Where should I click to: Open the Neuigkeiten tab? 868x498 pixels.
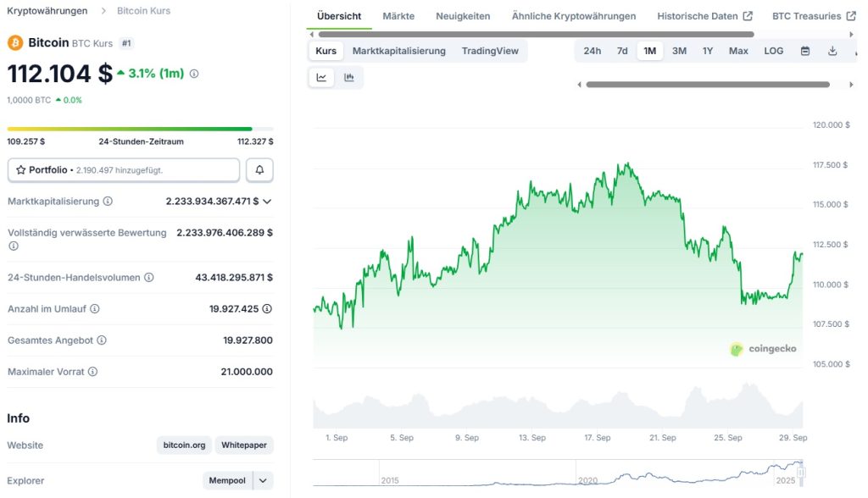(463, 16)
